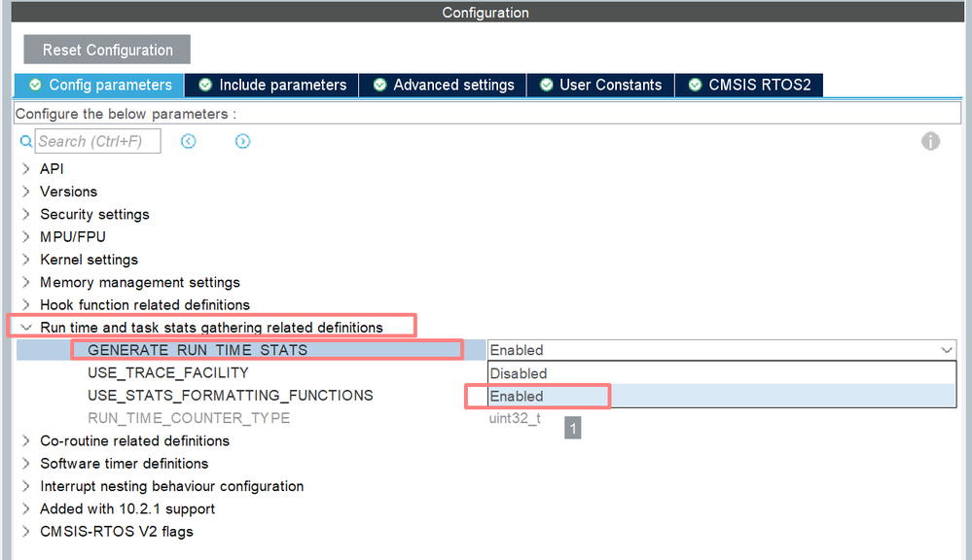
Task: Expand the Security settings section
Action: point(26,214)
